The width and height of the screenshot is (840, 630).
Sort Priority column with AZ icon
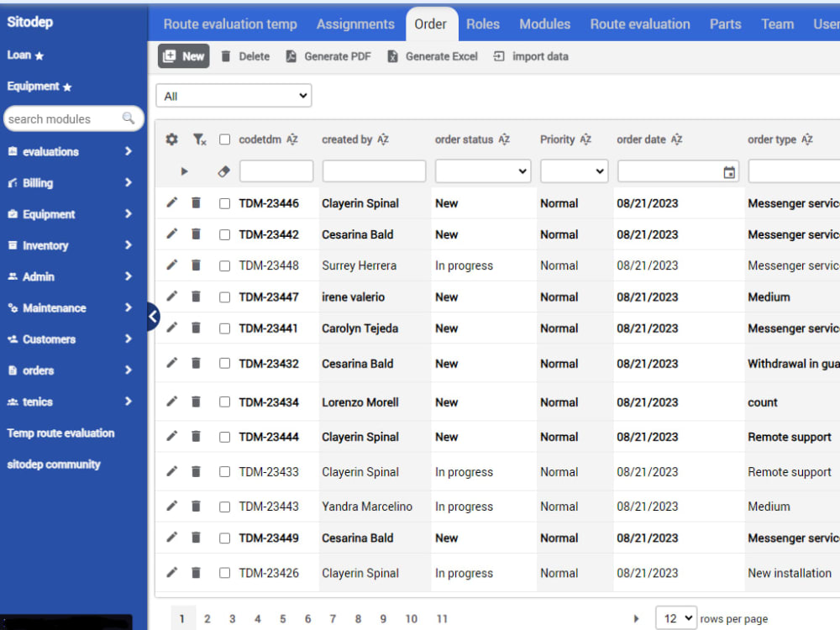pyautogui.click(x=585, y=139)
